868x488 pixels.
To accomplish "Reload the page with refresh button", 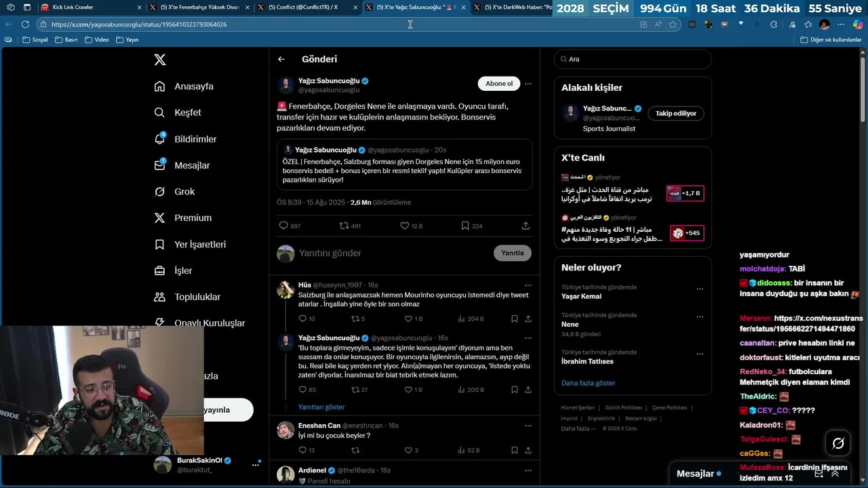I will click(25, 24).
